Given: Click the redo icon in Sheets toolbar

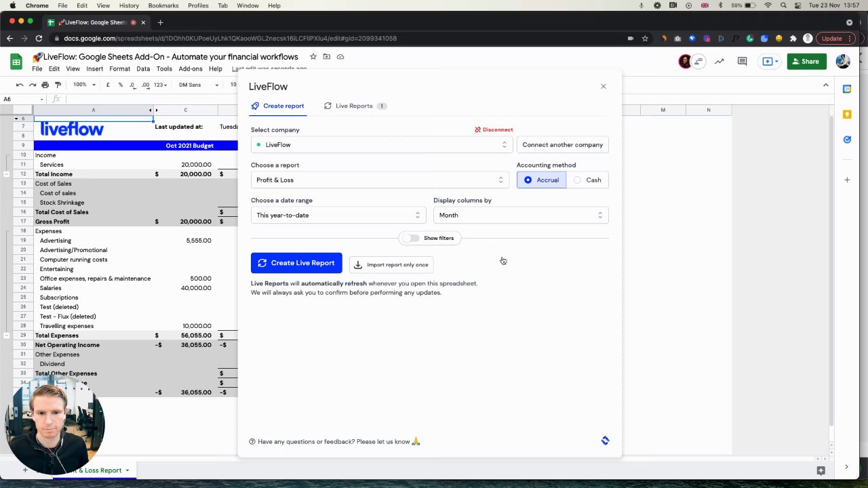Looking at the screenshot, I should [x=32, y=85].
